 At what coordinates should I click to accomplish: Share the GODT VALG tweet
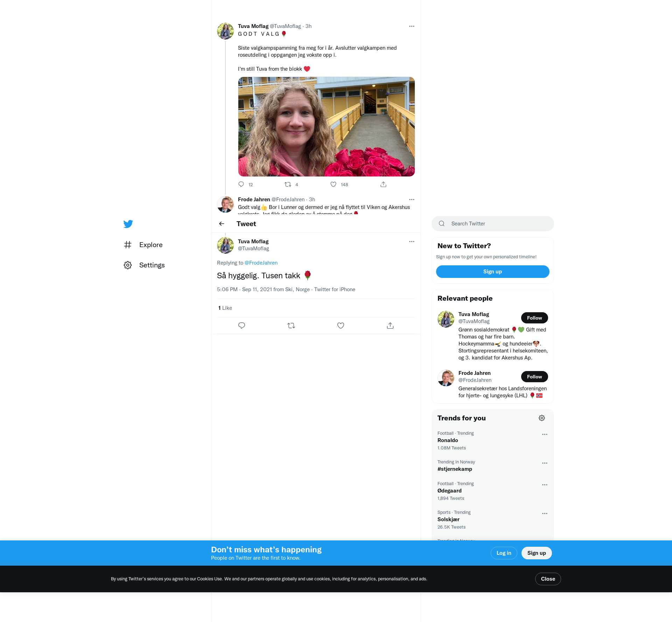[x=384, y=184]
